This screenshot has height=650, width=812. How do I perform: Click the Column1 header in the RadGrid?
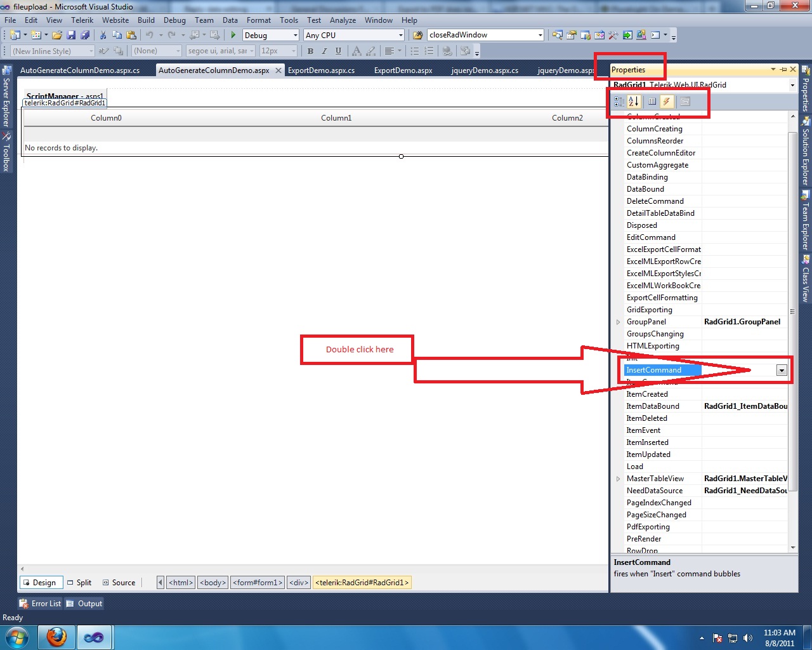pos(336,117)
